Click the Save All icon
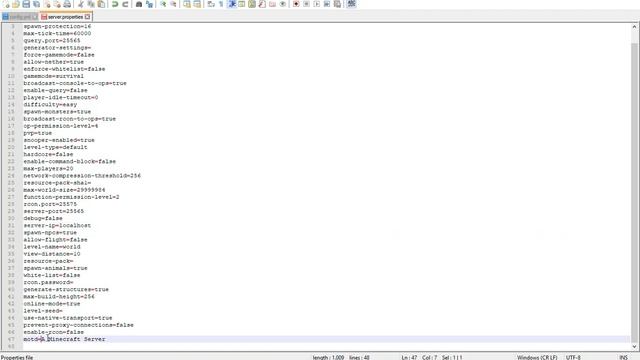The width and height of the screenshot is (640, 360). pos(36,4)
